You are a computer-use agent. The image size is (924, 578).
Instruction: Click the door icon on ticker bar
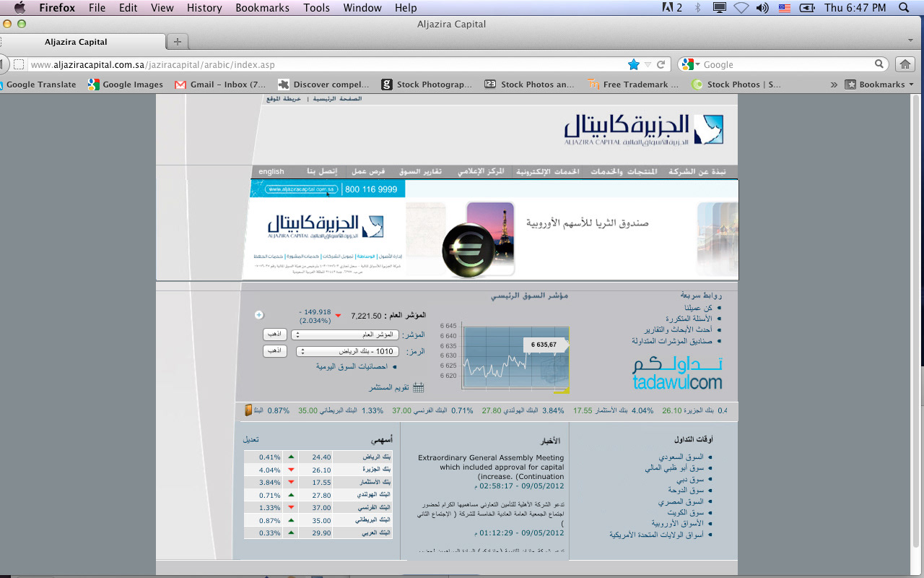tap(248, 410)
